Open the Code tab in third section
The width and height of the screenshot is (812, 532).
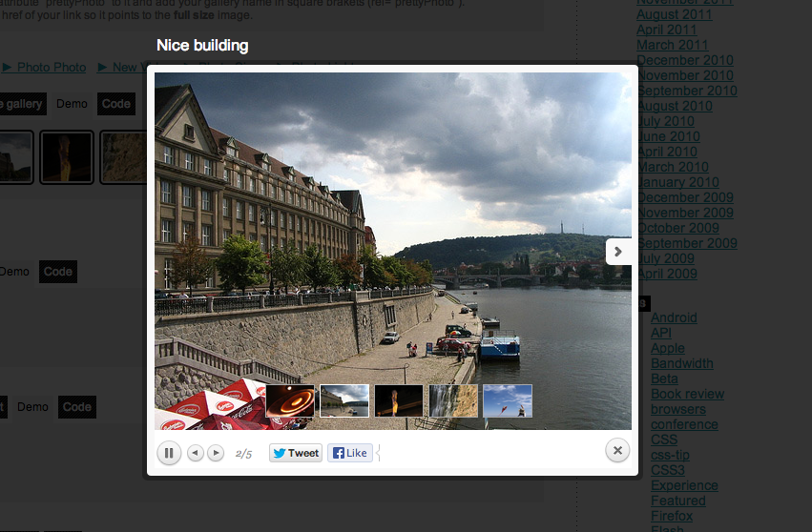coord(77,407)
